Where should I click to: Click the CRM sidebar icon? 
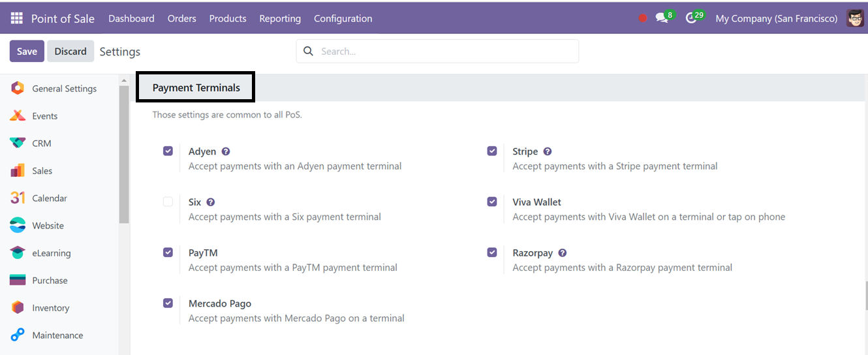pos(18,143)
